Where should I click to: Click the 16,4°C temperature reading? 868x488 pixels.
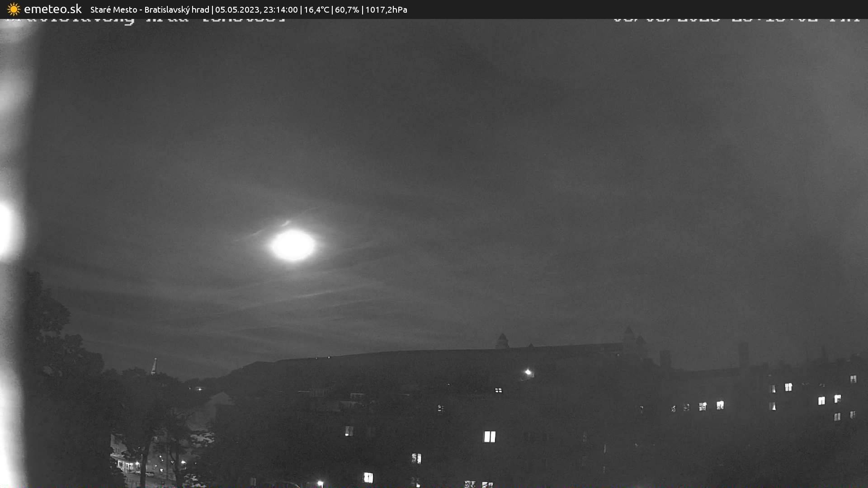316,9
